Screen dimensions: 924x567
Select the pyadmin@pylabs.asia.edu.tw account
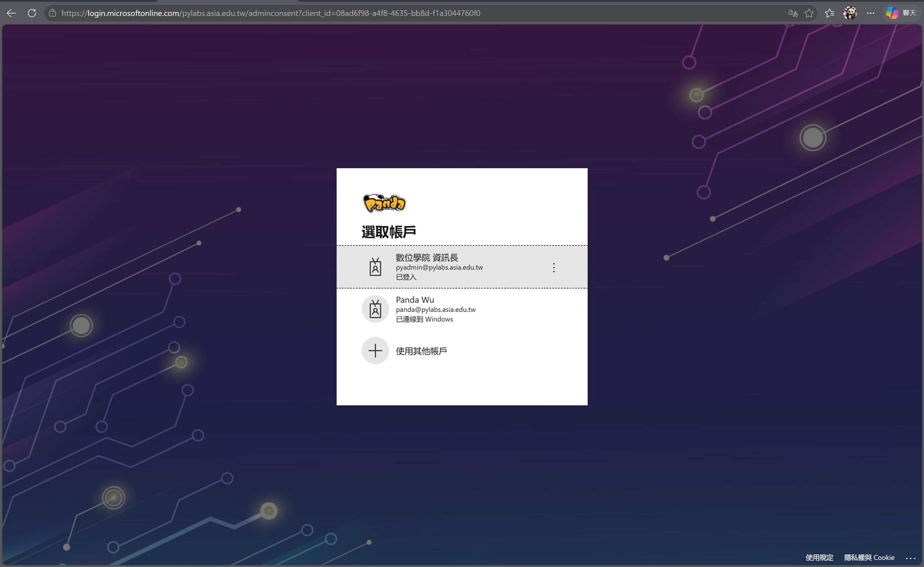[x=462, y=267]
